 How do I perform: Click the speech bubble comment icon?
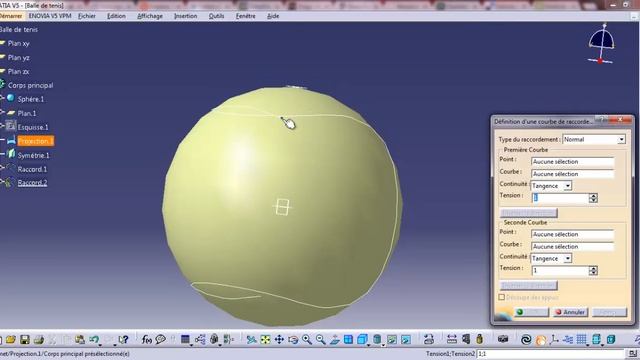coord(160,340)
